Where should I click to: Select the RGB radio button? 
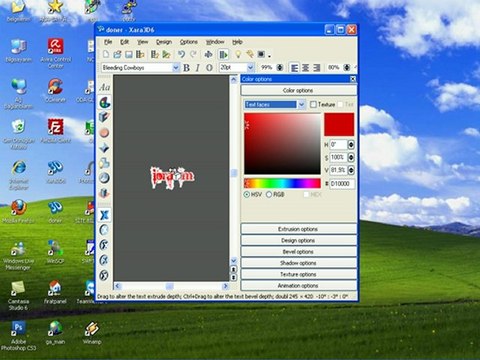pos(269,194)
